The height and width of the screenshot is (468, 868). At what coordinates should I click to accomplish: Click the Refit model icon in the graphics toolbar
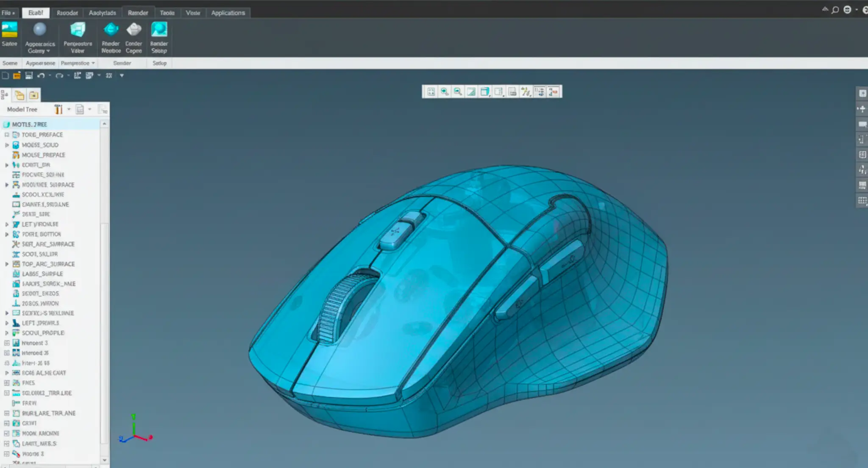(x=431, y=91)
